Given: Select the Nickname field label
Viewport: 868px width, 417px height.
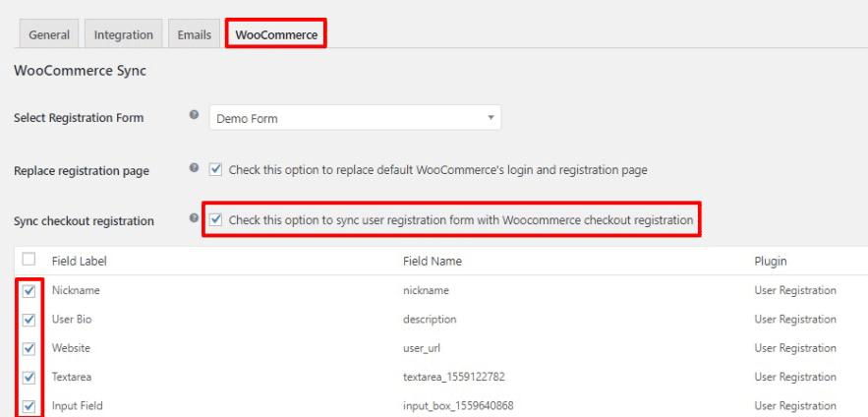Looking at the screenshot, I should pos(76,290).
